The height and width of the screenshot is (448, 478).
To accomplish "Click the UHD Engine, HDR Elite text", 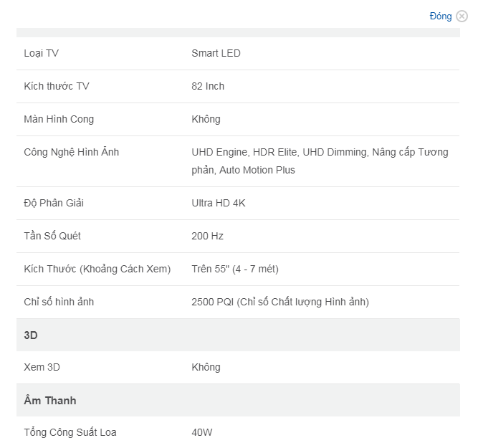I will [244, 152].
